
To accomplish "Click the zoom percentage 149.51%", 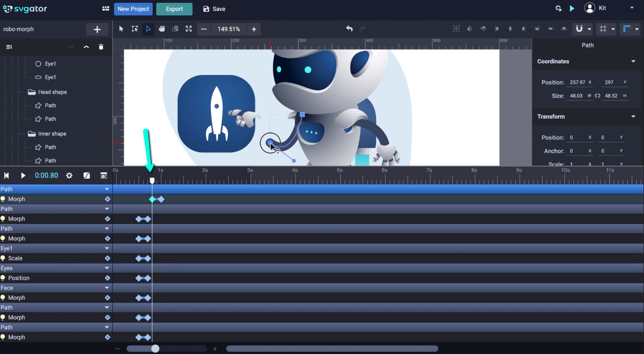I will [229, 29].
